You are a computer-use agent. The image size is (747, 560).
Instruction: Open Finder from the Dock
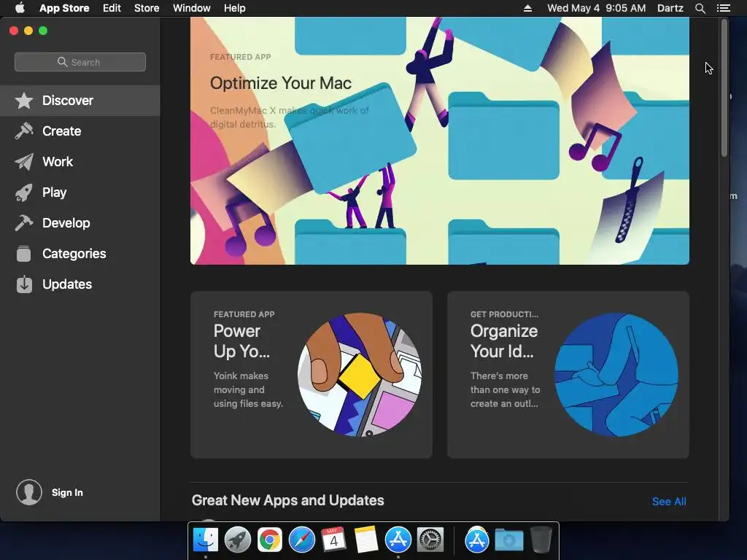(x=205, y=540)
